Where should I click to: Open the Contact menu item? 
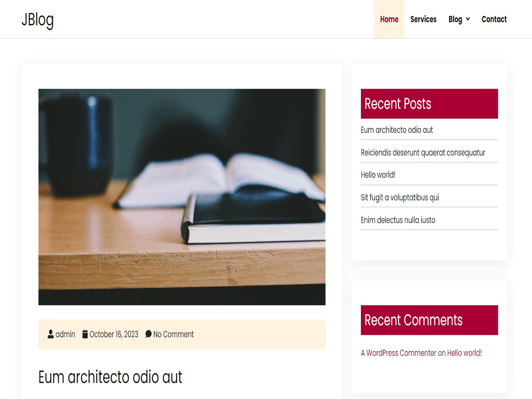(494, 19)
